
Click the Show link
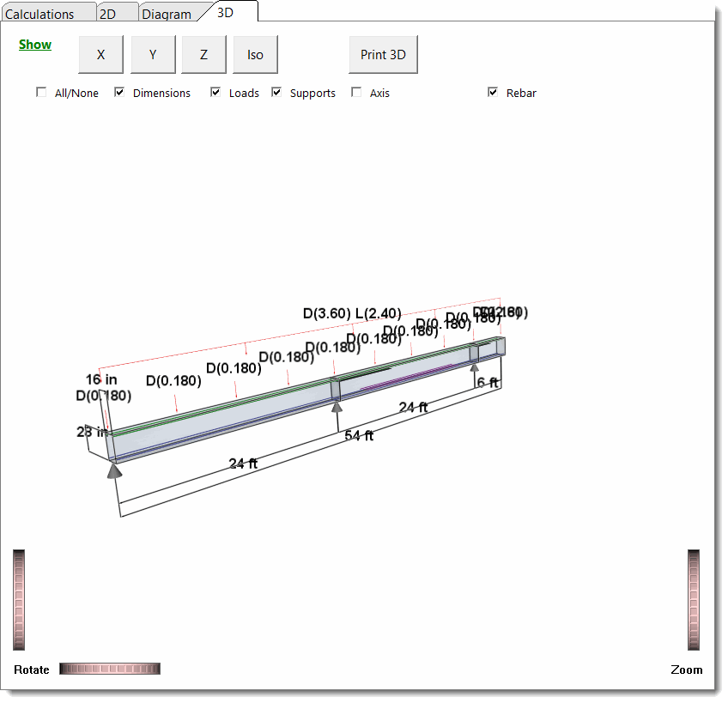(x=34, y=44)
